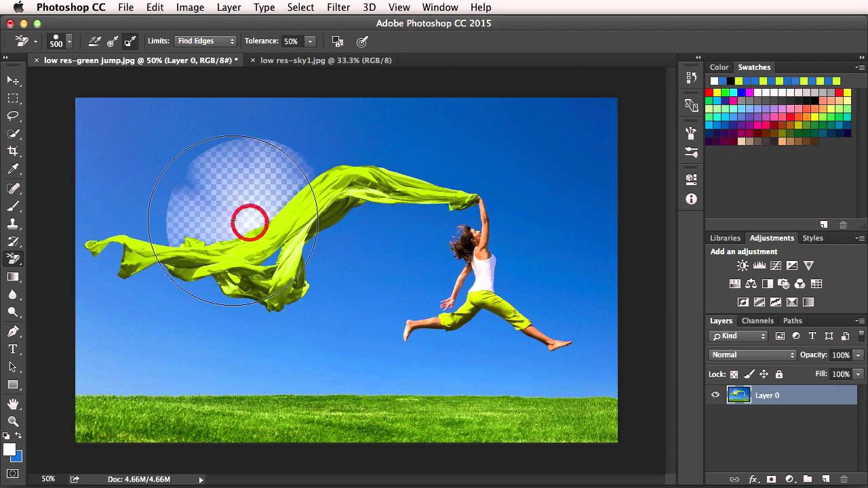Open the Info panel icon

691,199
